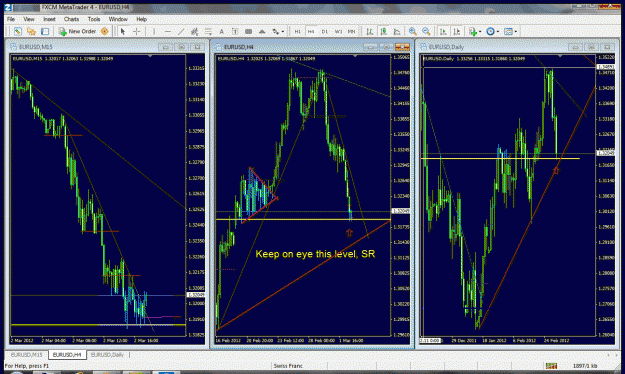Switch to EURUSD,Daily bottom tab
The width and height of the screenshot is (625, 374).
(107, 355)
